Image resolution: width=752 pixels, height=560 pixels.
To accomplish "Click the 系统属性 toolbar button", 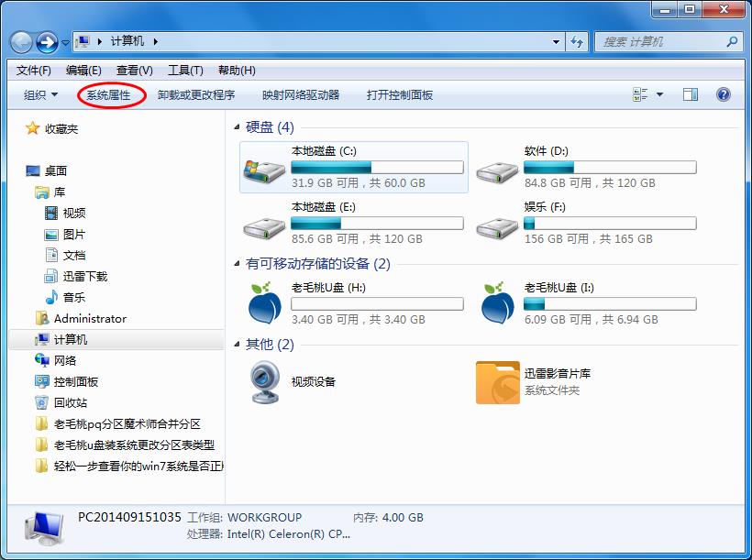I will click(109, 93).
